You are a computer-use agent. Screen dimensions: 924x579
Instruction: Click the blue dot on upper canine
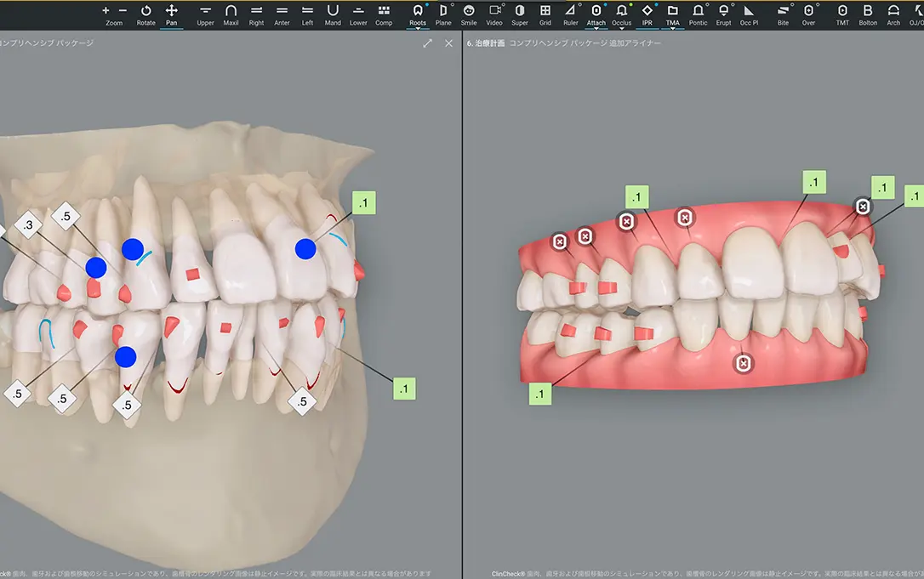coord(132,249)
